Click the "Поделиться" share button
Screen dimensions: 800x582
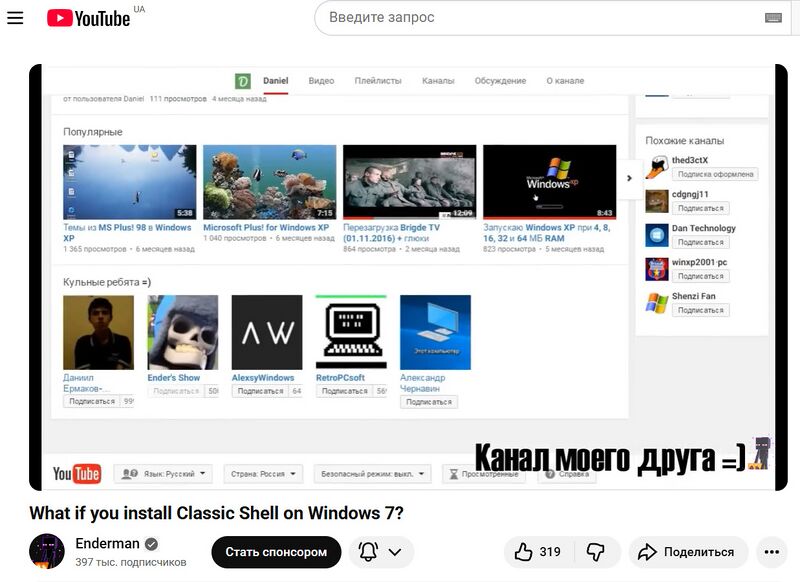688,552
